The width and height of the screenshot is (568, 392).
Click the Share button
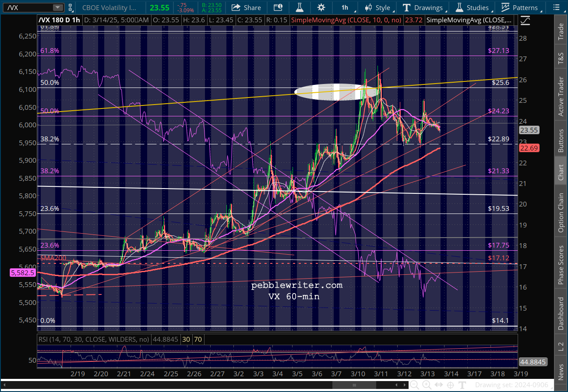coord(246,7)
